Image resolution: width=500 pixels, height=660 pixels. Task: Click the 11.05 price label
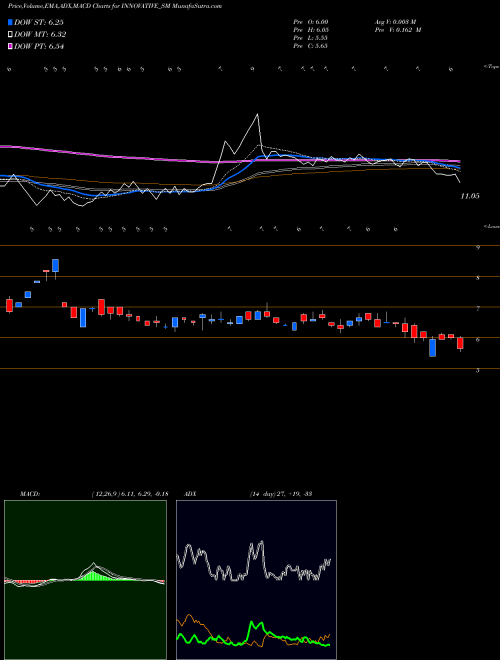[x=470, y=196]
